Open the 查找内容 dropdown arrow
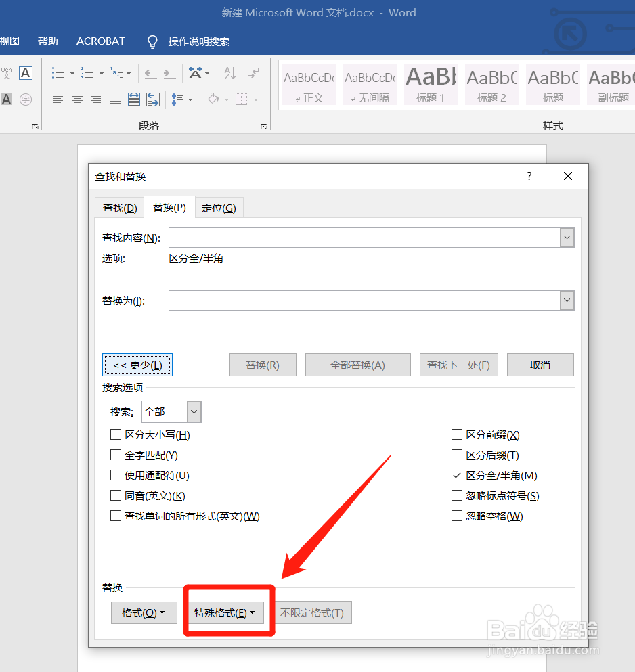Image resolution: width=635 pixels, height=672 pixels. pyautogui.click(x=567, y=238)
